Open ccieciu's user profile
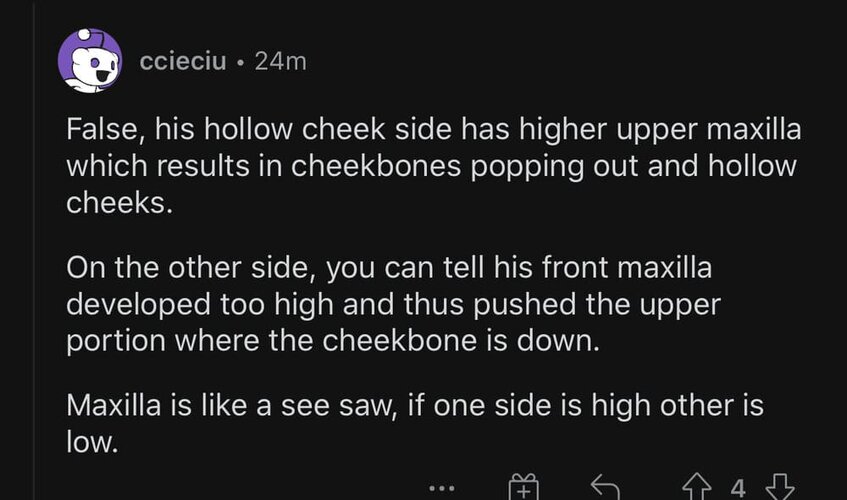 pyautogui.click(x=183, y=61)
